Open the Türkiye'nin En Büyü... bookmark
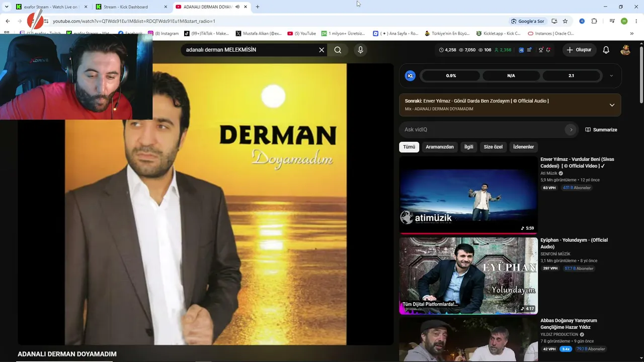This screenshot has height=362, width=644. (447, 34)
